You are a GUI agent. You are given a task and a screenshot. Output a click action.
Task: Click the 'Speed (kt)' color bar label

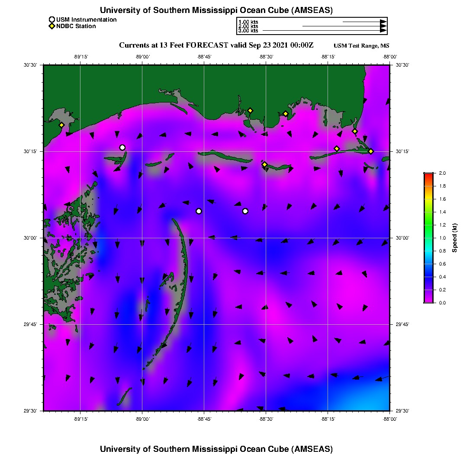click(455, 238)
